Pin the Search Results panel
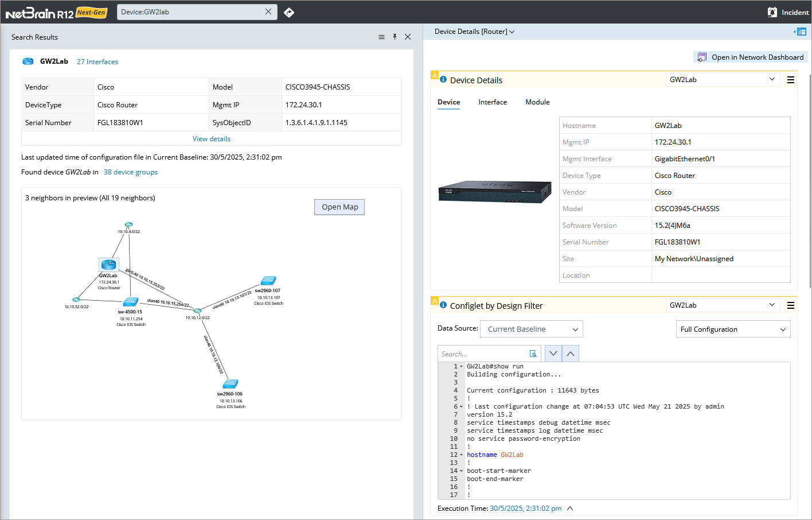This screenshot has height=520, width=812. point(395,37)
